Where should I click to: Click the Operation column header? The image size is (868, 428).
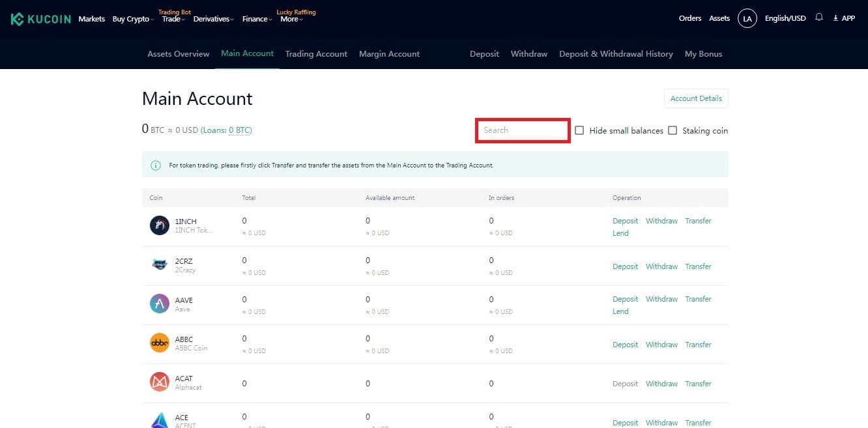click(626, 198)
